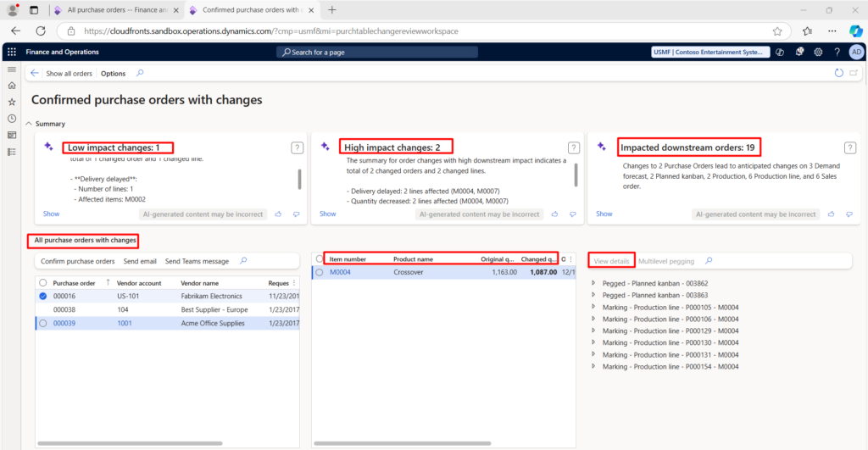This screenshot has width=868, height=450.
Task: Open the Home icon in left sidebar
Action: (x=12, y=86)
